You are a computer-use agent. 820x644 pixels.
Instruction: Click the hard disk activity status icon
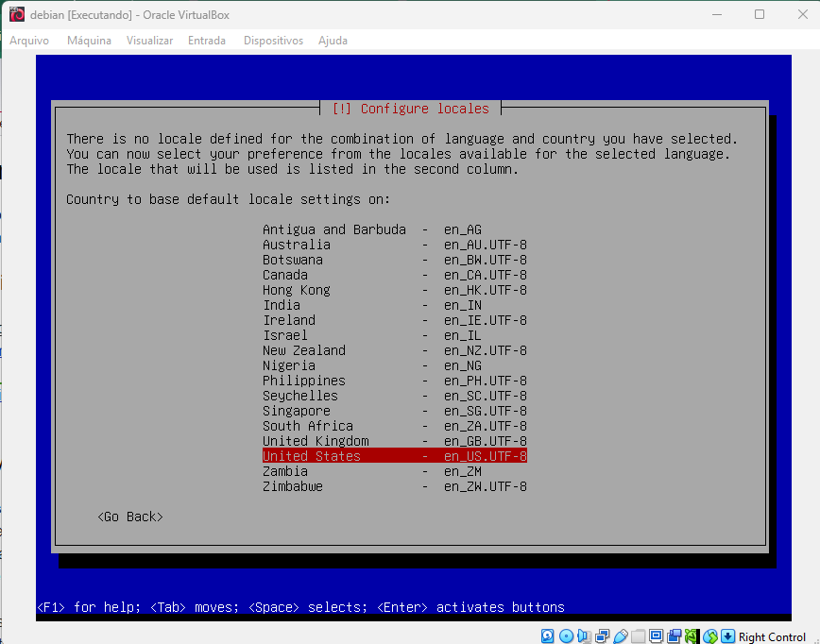[548, 636]
